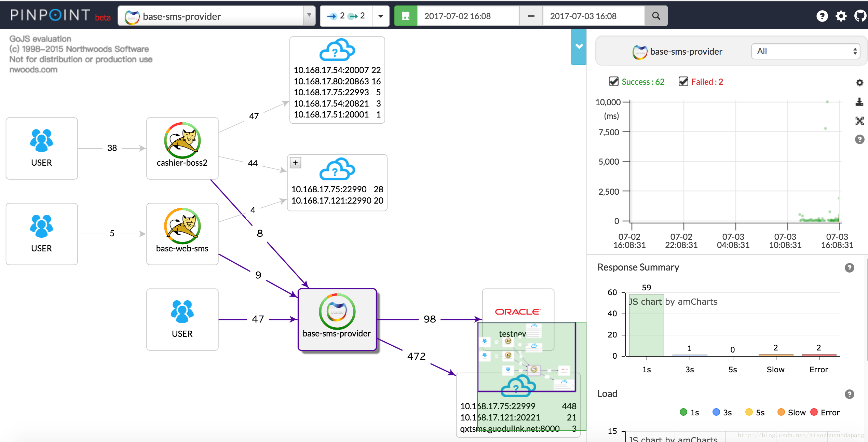Click link count 44 edge label
This screenshot has width=868, height=442.
[253, 163]
